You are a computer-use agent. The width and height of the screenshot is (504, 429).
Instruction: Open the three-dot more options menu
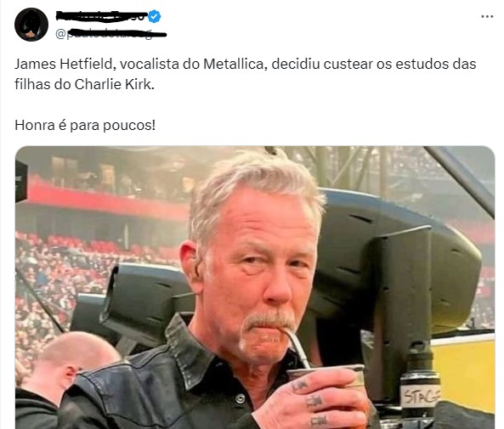point(487,16)
